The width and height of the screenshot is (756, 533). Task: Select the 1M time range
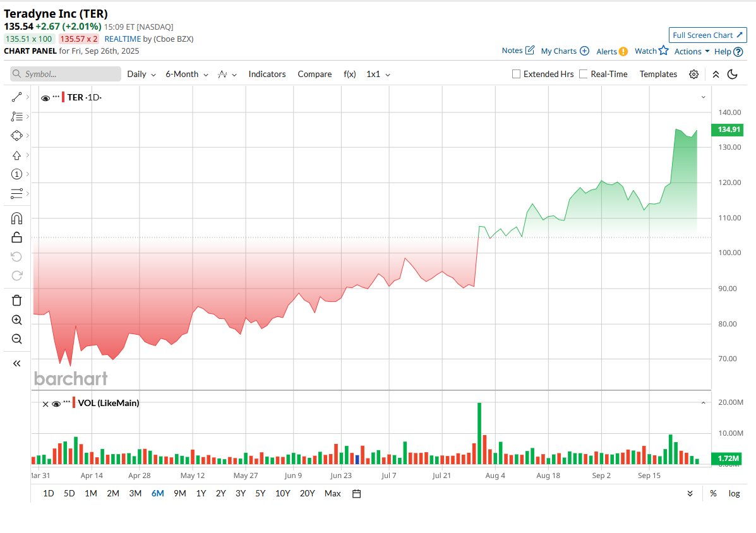[91, 493]
